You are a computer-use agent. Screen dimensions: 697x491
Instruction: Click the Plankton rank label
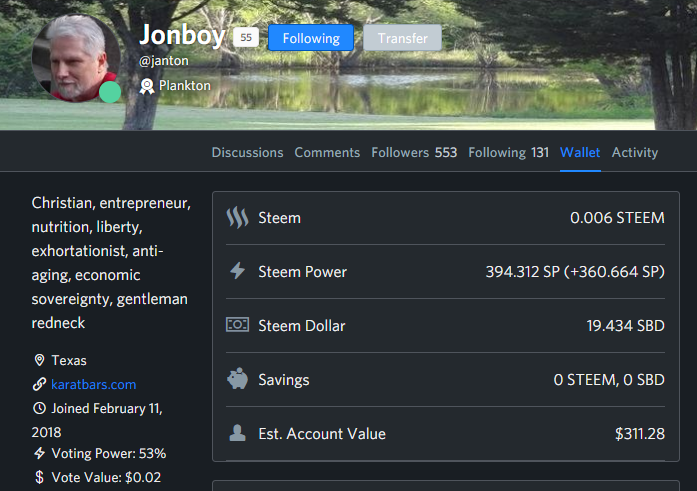pos(185,85)
